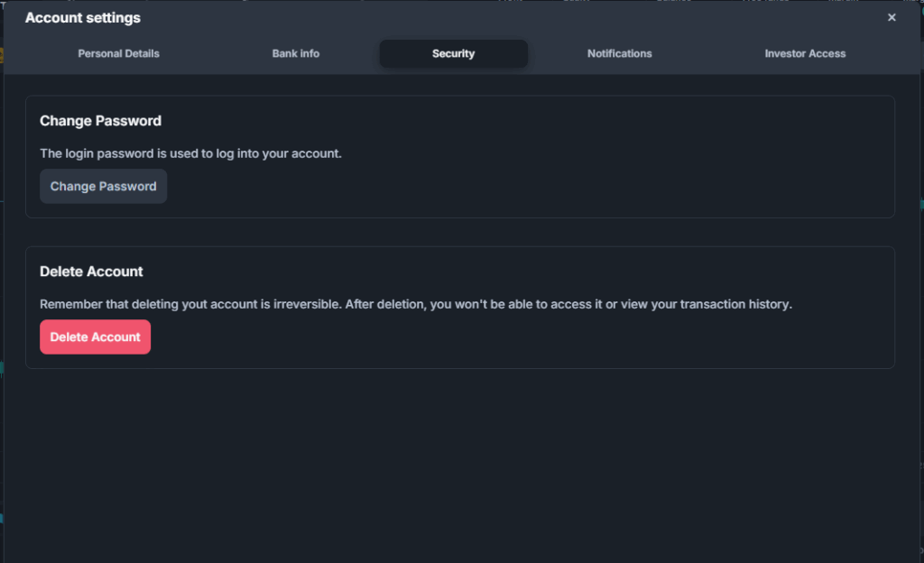Click the Change Password section heading
924x563 pixels.
100,121
